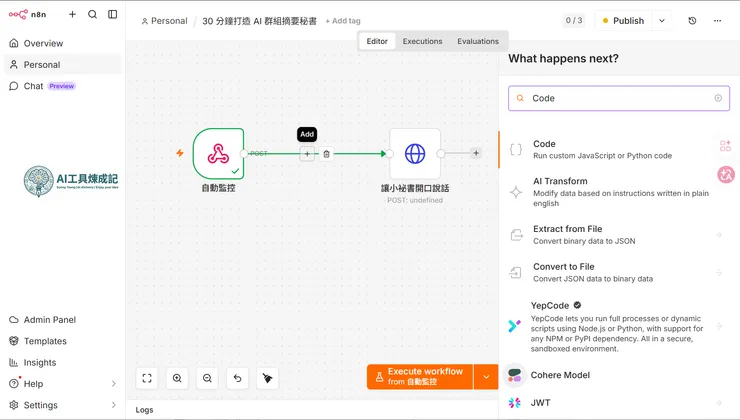The height and width of the screenshot is (420, 740).
Task: Click the Personal breadcrumb link
Action: [164, 21]
